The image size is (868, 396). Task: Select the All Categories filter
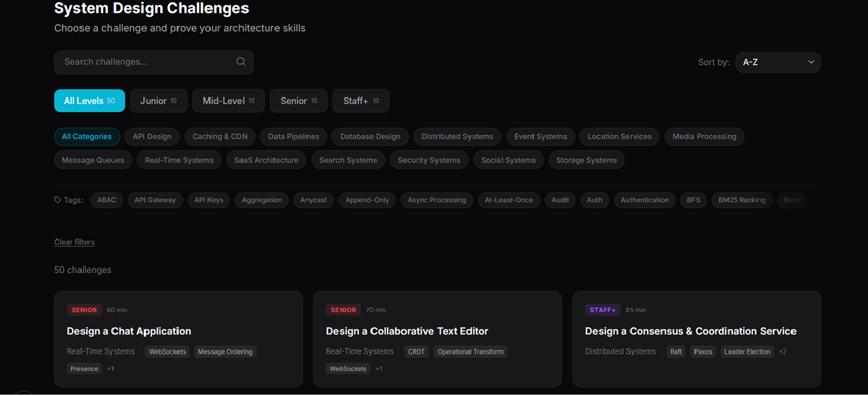(87, 136)
